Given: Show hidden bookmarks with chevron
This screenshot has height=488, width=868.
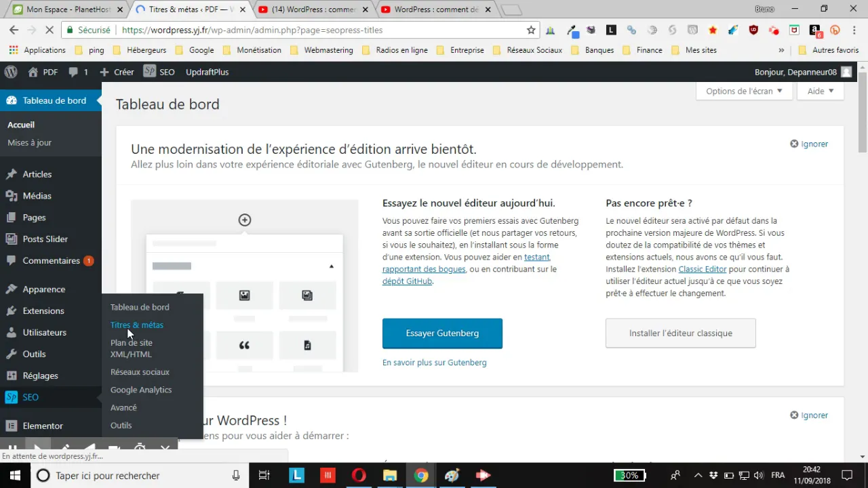Looking at the screenshot, I should [x=781, y=50].
